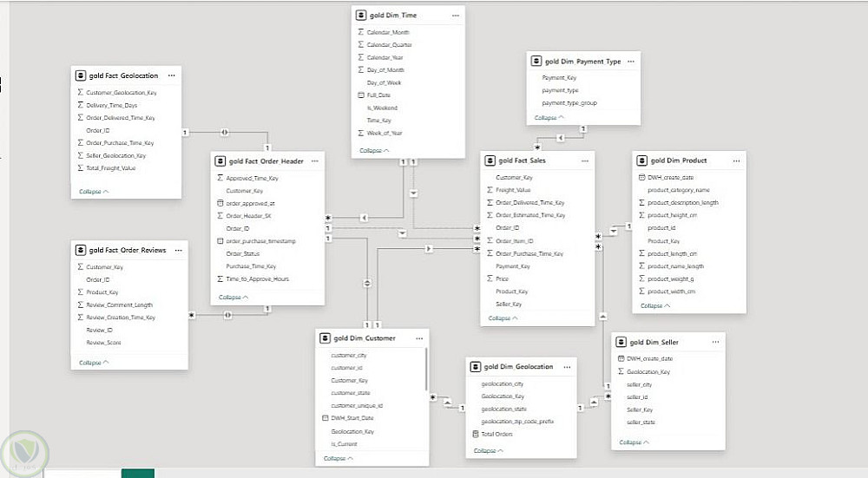This screenshot has height=478, width=868.
Task: Open more options for gold Dim_Geolocation table
Action: click(567, 367)
